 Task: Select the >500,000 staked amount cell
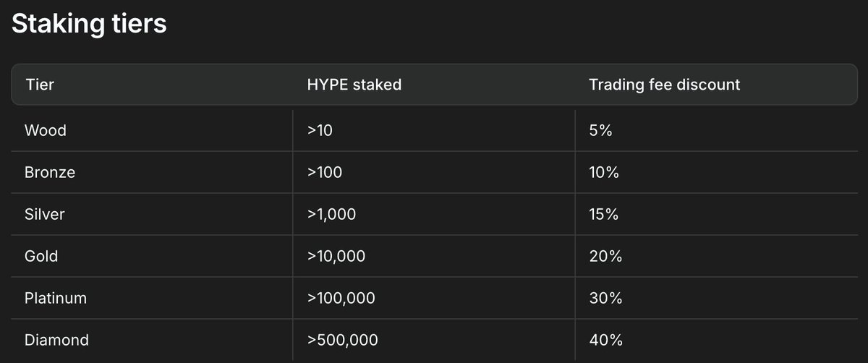pos(342,340)
